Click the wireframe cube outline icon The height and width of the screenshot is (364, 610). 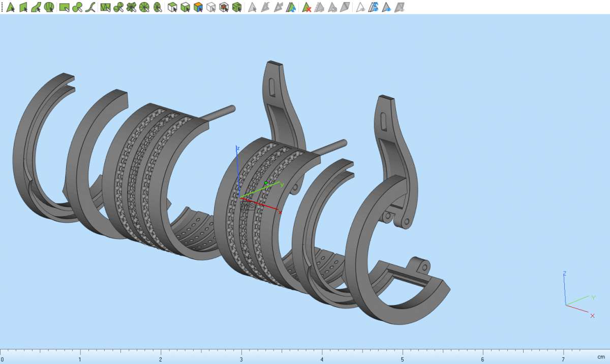coord(211,8)
